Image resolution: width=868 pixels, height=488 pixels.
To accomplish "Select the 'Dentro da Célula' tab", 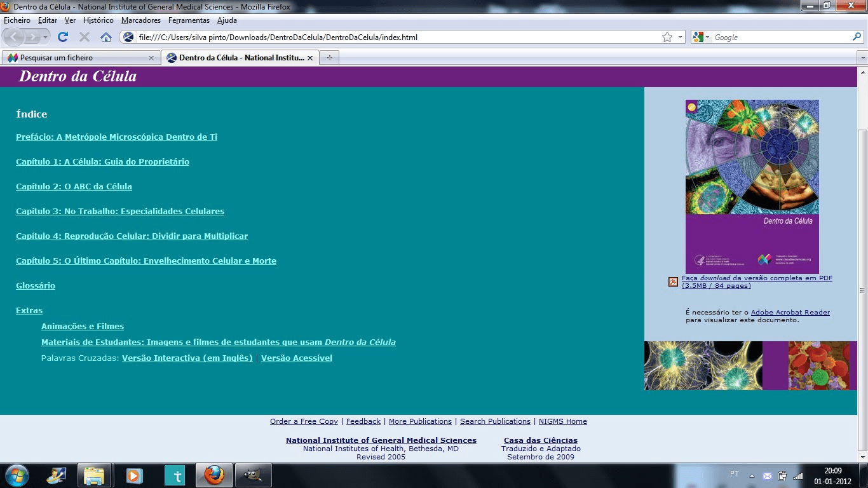I will 240,58.
